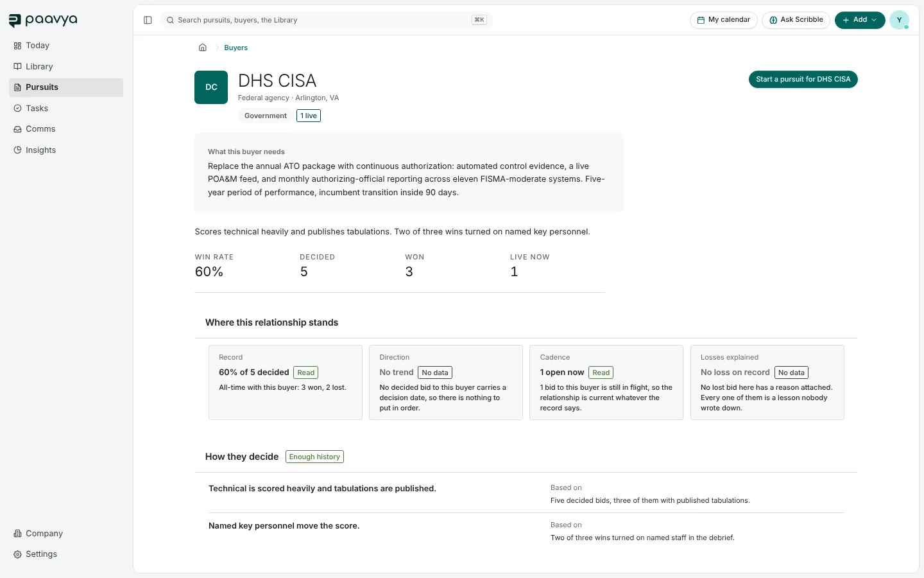Open Ask Scribble assistant
924x578 pixels.
(x=796, y=20)
